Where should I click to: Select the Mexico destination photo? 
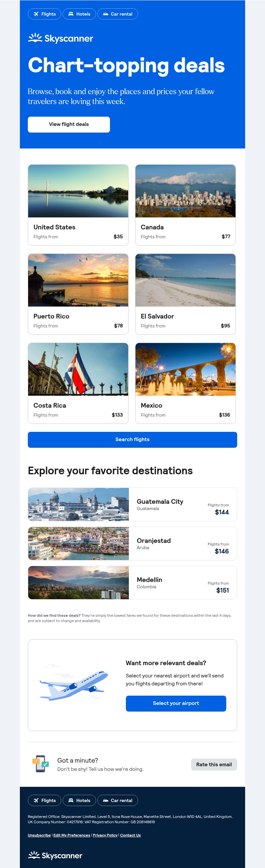pos(185,369)
